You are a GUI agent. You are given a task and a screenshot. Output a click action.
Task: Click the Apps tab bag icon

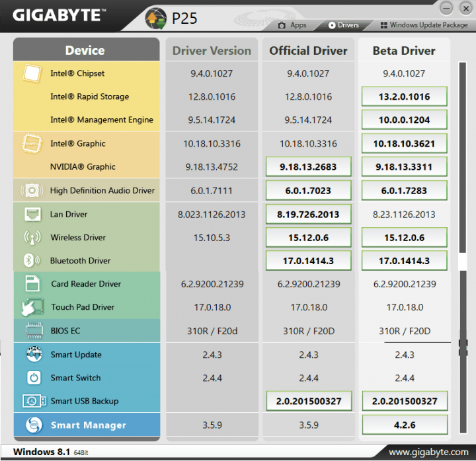282,25
